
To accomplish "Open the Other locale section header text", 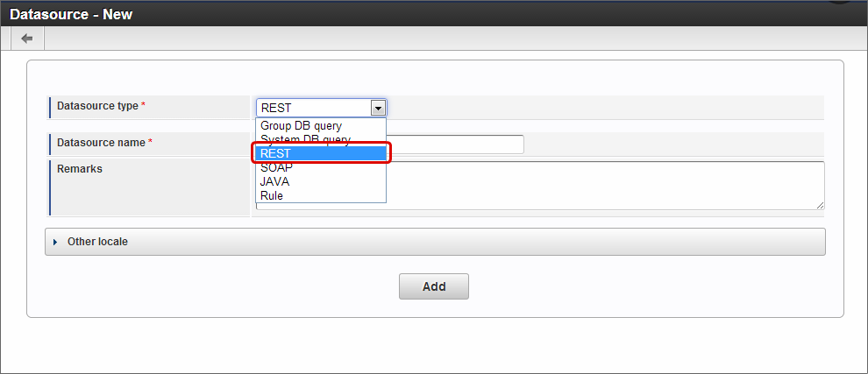I will coord(97,242).
